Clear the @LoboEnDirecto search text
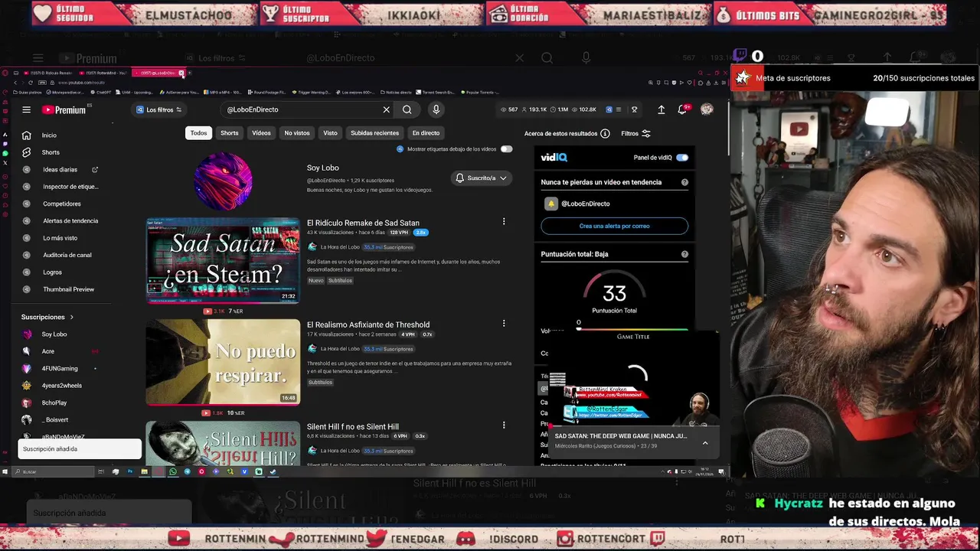Viewport: 980px width, 551px height. click(387, 109)
